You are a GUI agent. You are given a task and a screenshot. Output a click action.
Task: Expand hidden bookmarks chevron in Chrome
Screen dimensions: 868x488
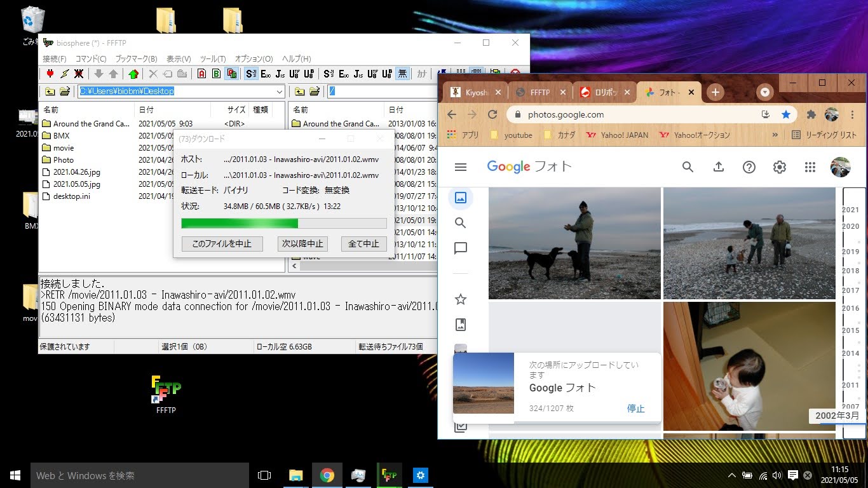tap(775, 135)
